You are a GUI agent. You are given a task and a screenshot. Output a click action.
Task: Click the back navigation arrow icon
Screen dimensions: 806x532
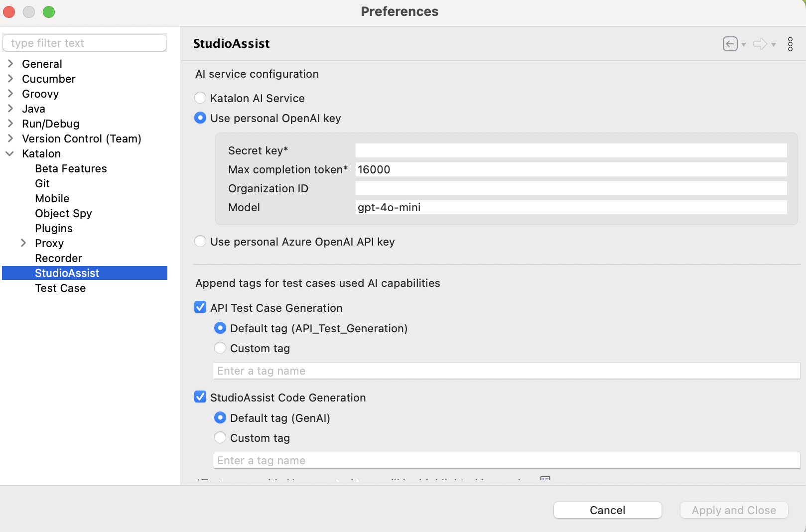pos(730,44)
